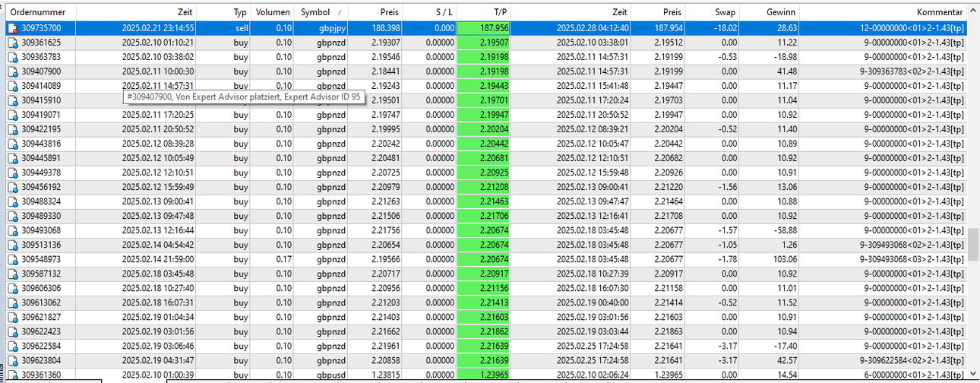Select the order icon for 309606306

(x=13, y=288)
